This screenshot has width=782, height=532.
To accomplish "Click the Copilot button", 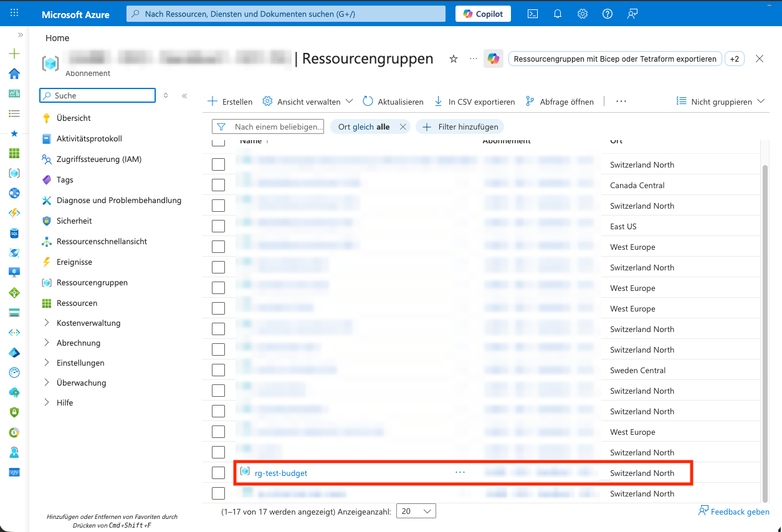I will click(x=483, y=14).
